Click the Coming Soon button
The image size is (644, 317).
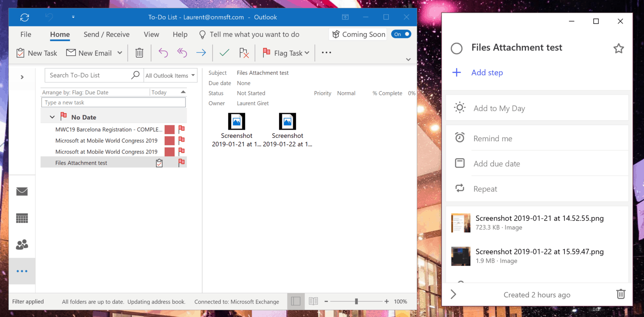[x=359, y=34]
